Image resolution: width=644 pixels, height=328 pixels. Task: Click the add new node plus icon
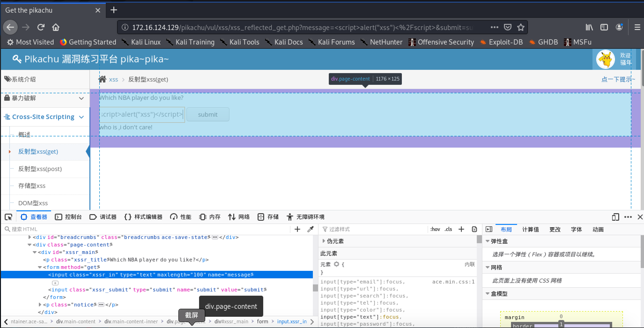pyautogui.click(x=297, y=229)
